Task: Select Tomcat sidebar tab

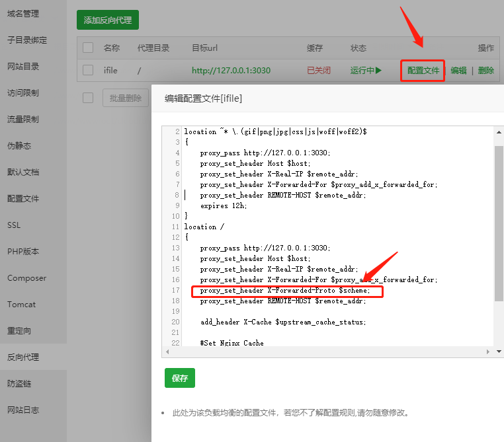Action: [22, 304]
